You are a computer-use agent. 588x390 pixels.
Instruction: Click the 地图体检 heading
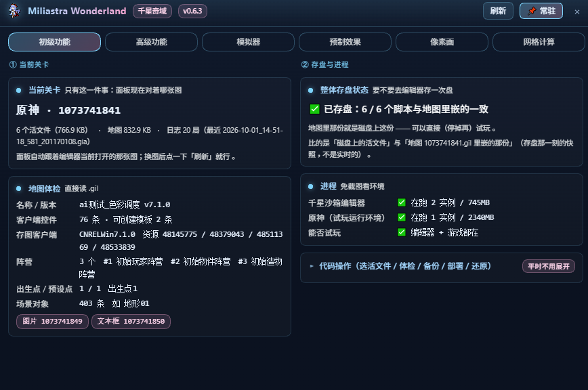click(x=44, y=188)
